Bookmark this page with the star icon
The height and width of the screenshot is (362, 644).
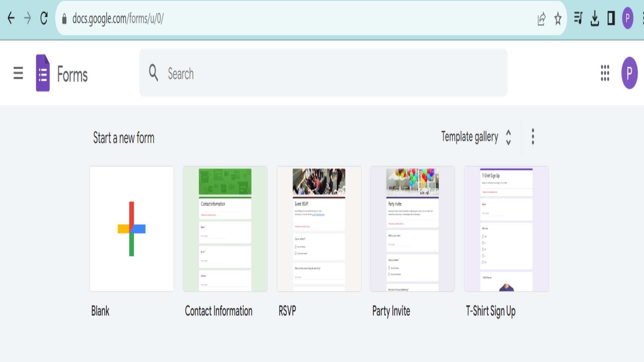point(557,19)
